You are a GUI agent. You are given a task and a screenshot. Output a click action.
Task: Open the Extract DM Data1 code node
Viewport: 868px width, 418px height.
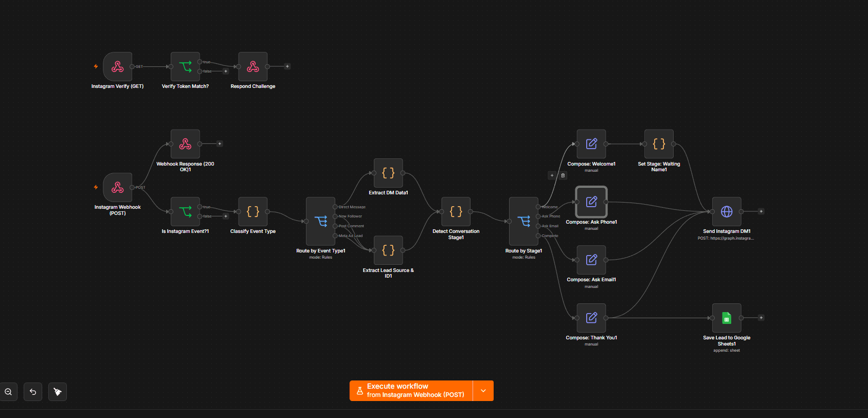(388, 173)
